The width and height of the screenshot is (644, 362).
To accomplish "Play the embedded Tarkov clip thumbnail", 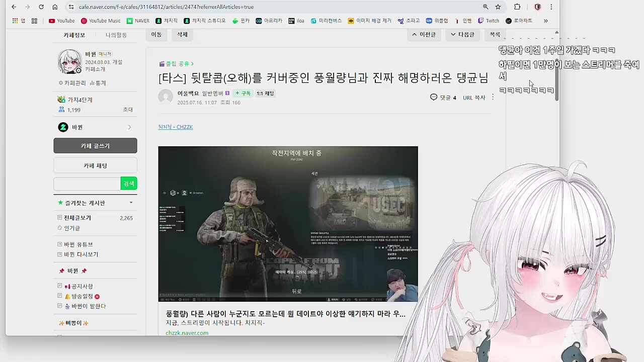I will (288, 224).
